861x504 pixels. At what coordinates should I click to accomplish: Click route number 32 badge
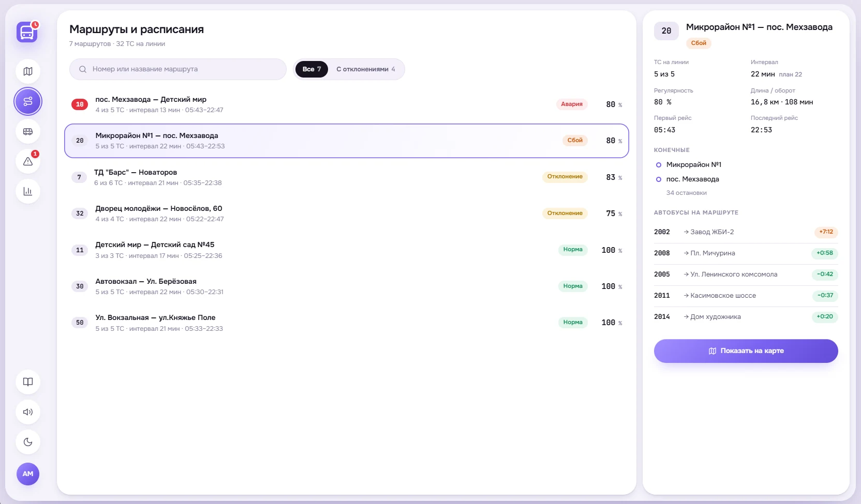pos(80,213)
